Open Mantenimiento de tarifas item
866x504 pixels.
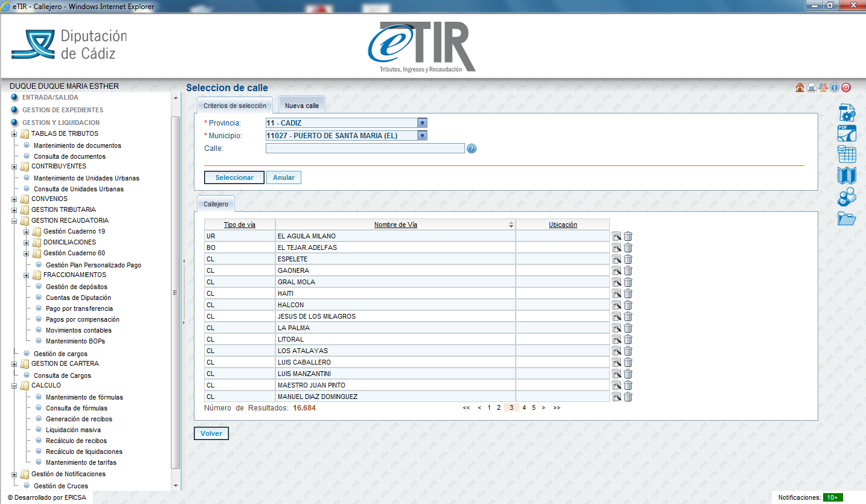(x=81, y=462)
